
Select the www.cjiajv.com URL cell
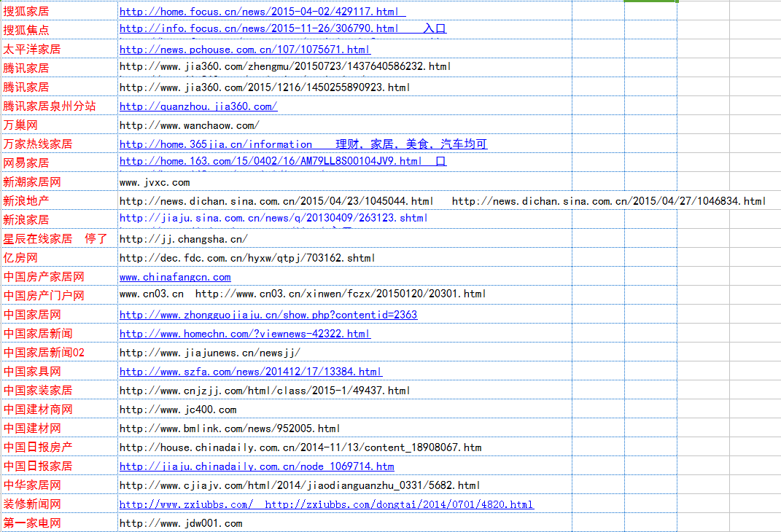tap(345, 484)
